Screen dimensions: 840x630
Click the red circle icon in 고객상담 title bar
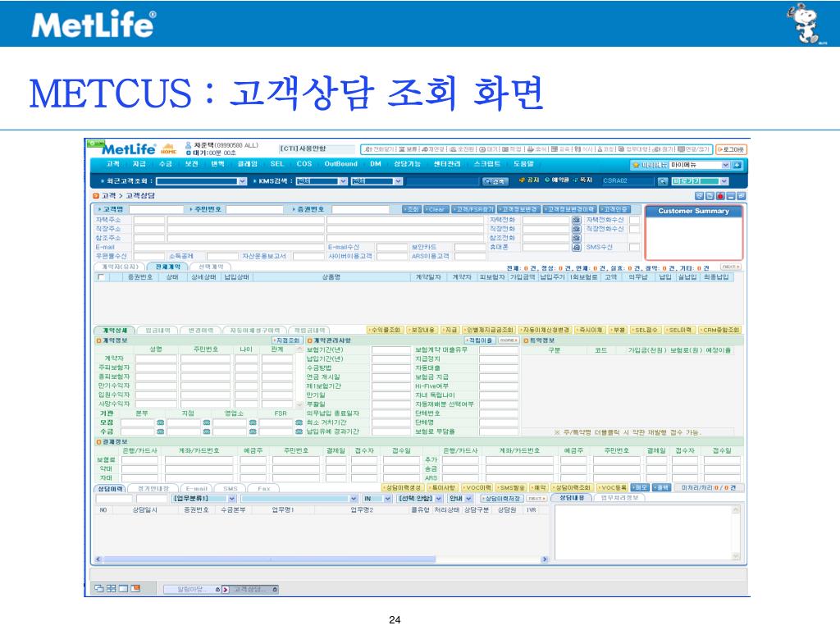(x=720, y=196)
